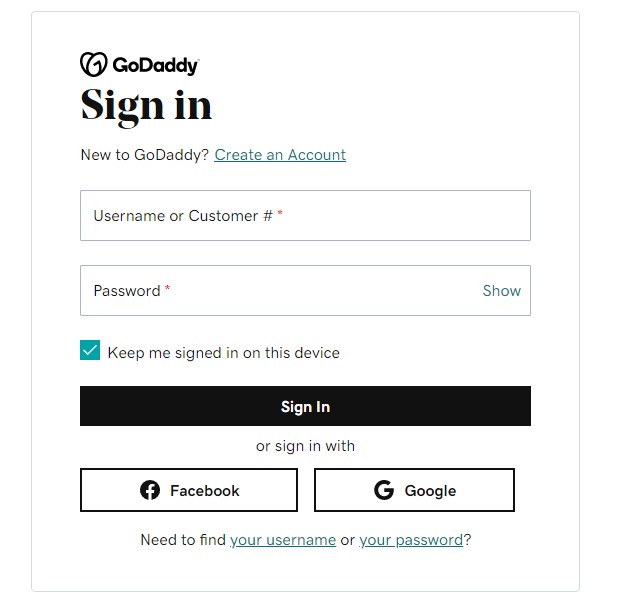Click the red asterisk beside Username label
Image resolution: width=619 pixels, height=595 pixels.
click(x=280, y=213)
